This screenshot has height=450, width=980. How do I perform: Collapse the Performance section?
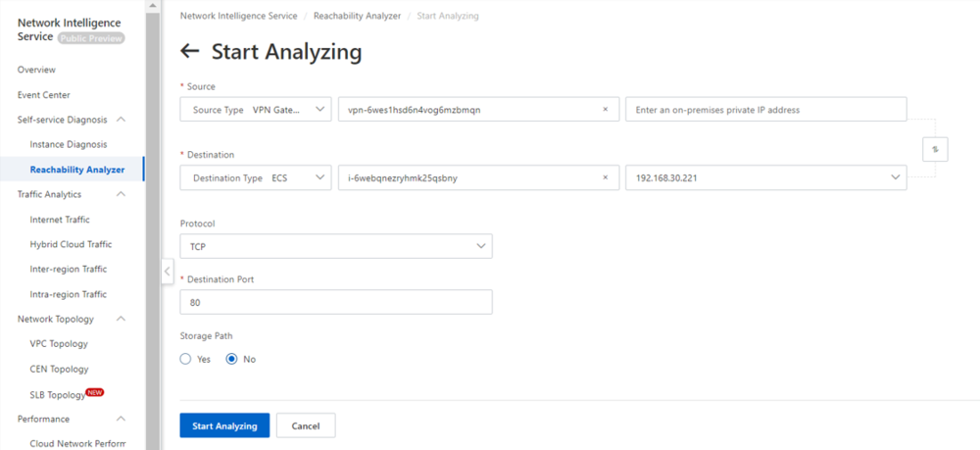tap(122, 419)
